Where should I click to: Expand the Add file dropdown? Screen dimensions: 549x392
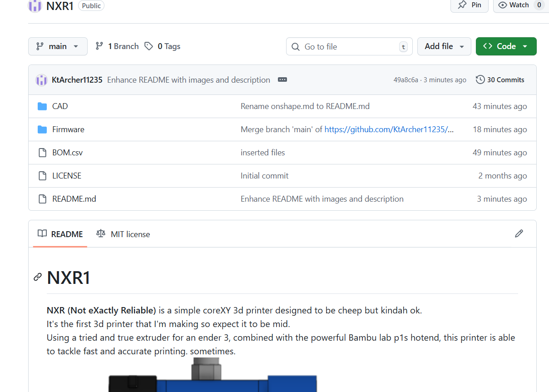(x=444, y=46)
